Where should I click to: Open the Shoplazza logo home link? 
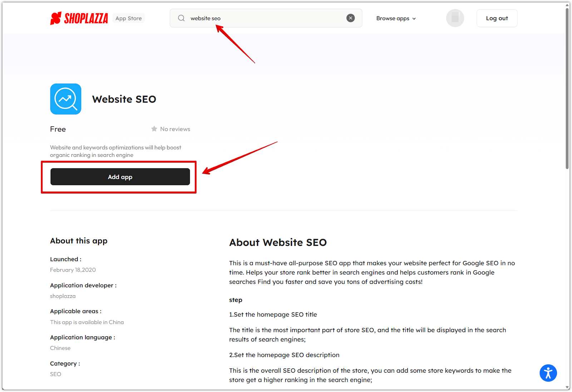[79, 18]
